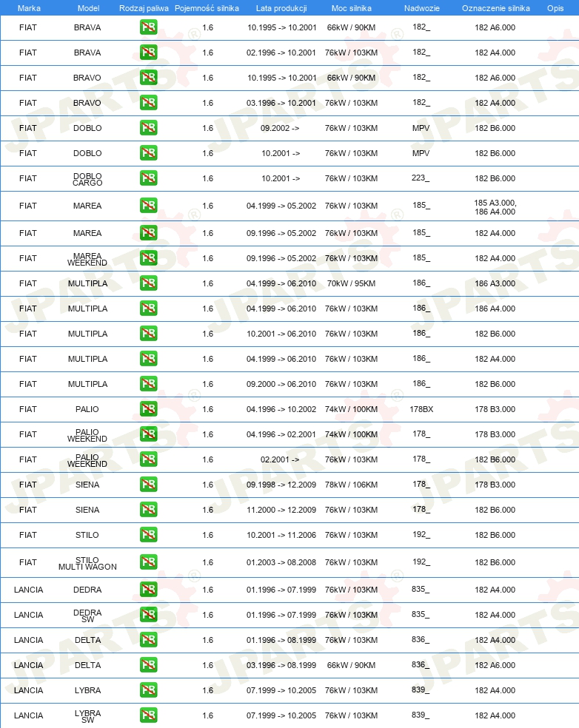The image size is (579, 728).
Task: Click production years '09.1998 -> 12.2009'
Action: pyautogui.click(x=281, y=485)
